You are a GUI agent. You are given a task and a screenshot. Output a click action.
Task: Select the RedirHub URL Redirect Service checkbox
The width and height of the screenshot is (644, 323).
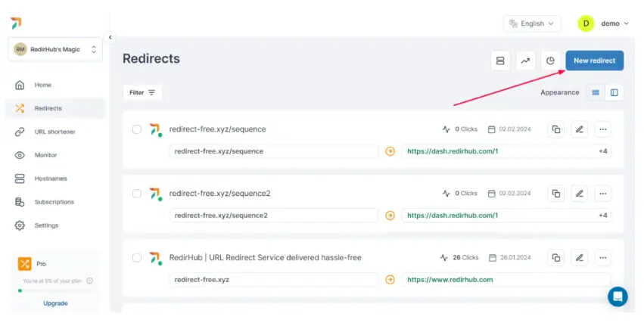137,258
